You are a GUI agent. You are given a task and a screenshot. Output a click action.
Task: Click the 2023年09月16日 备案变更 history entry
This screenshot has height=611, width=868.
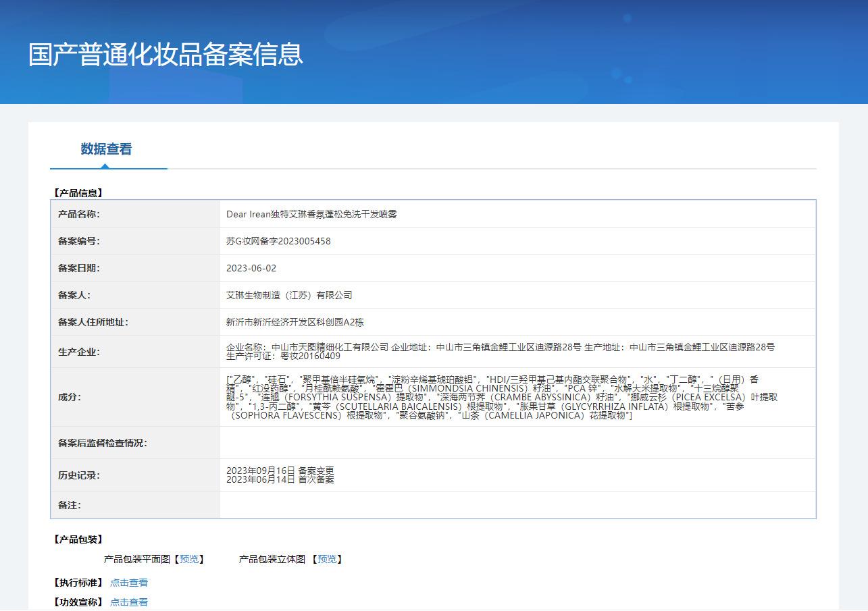[280, 471]
